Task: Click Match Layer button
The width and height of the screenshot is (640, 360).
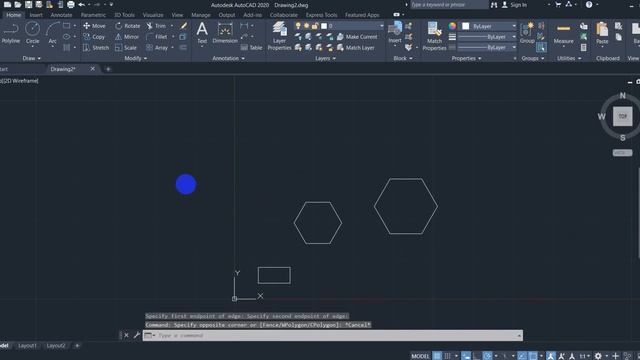Action: point(356,48)
